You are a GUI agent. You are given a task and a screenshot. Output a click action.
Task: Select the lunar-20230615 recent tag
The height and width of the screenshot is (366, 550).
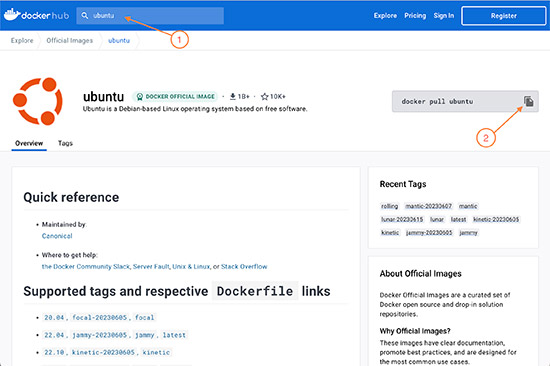click(x=402, y=219)
